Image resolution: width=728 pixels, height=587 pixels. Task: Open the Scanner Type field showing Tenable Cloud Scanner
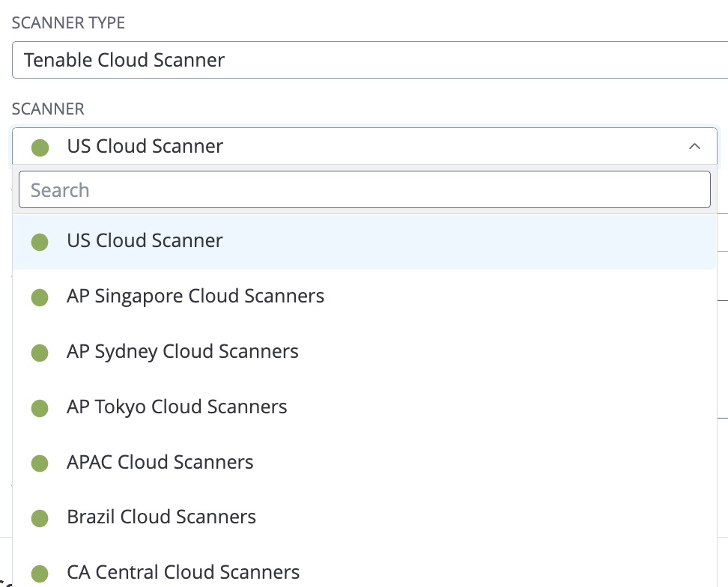coord(370,60)
